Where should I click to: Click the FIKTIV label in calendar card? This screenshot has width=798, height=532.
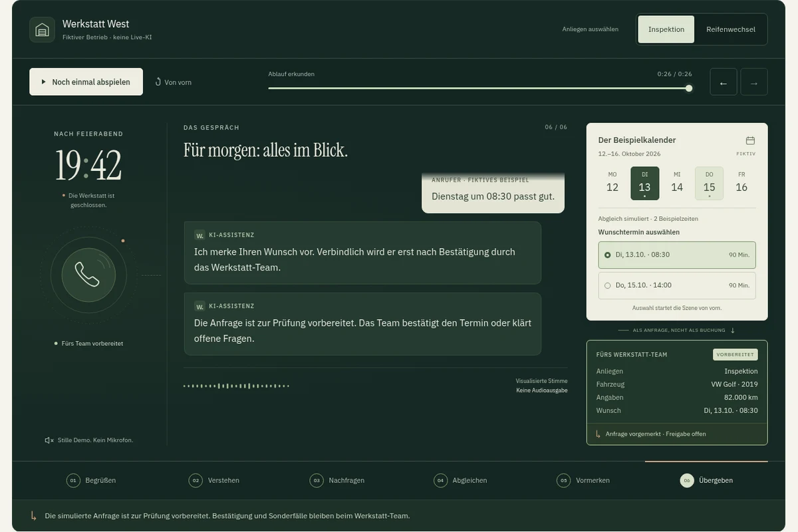[746, 154]
